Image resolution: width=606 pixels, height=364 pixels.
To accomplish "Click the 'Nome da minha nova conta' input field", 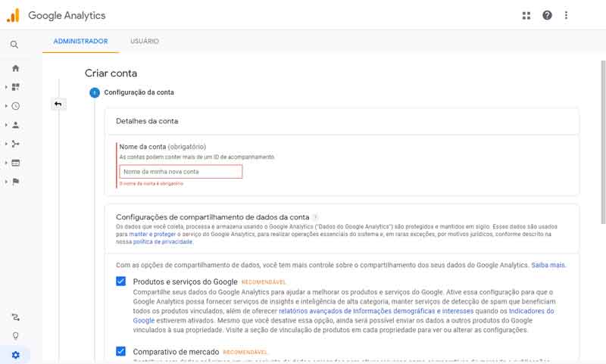I will [181, 172].
